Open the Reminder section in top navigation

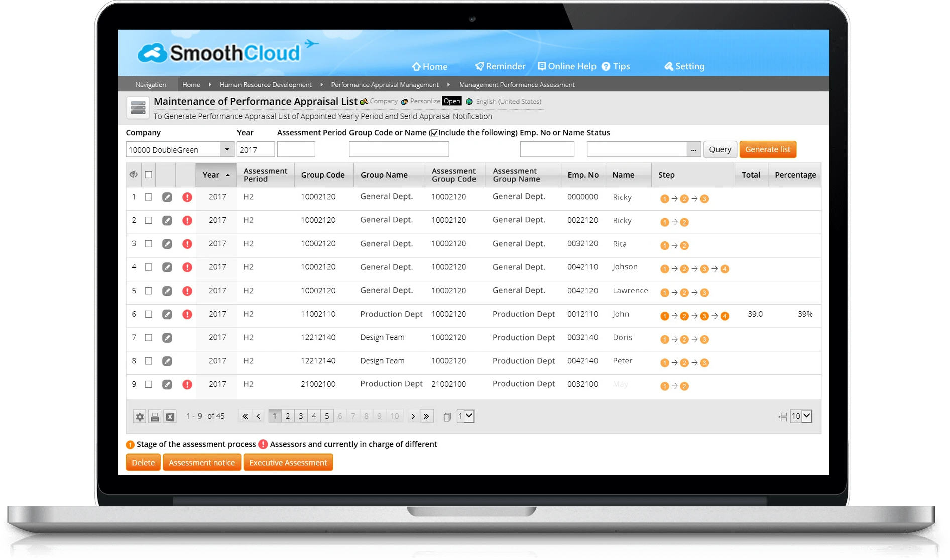point(500,66)
